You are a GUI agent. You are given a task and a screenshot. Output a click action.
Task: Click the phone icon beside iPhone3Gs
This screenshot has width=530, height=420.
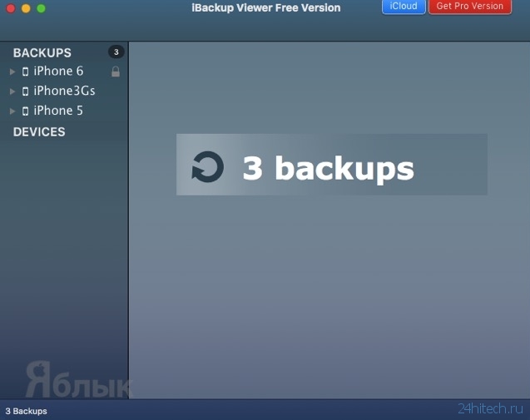coord(25,91)
